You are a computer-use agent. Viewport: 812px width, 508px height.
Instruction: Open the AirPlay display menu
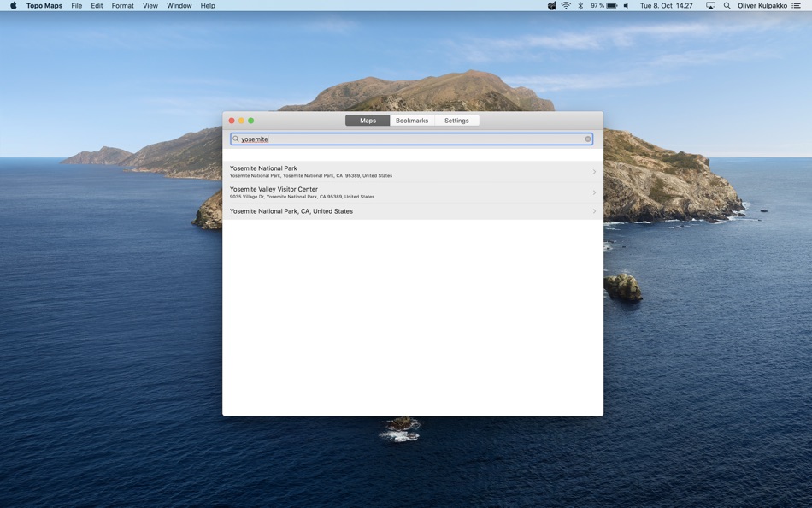pyautogui.click(x=710, y=6)
